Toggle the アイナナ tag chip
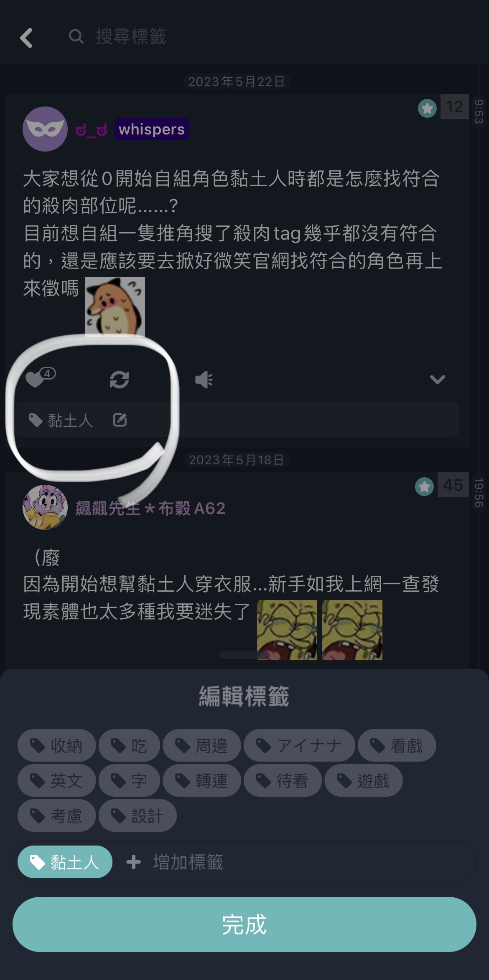 pyautogui.click(x=299, y=745)
